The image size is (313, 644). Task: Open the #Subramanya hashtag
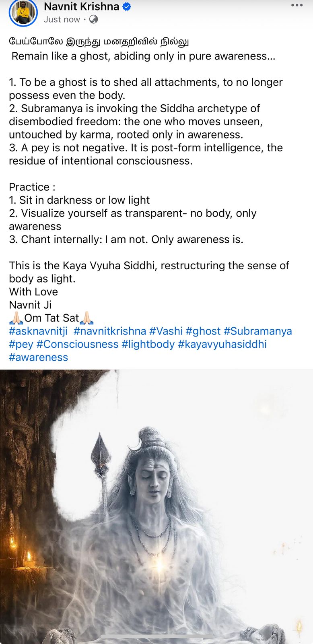pyautogui.click(x=258, y=331)
